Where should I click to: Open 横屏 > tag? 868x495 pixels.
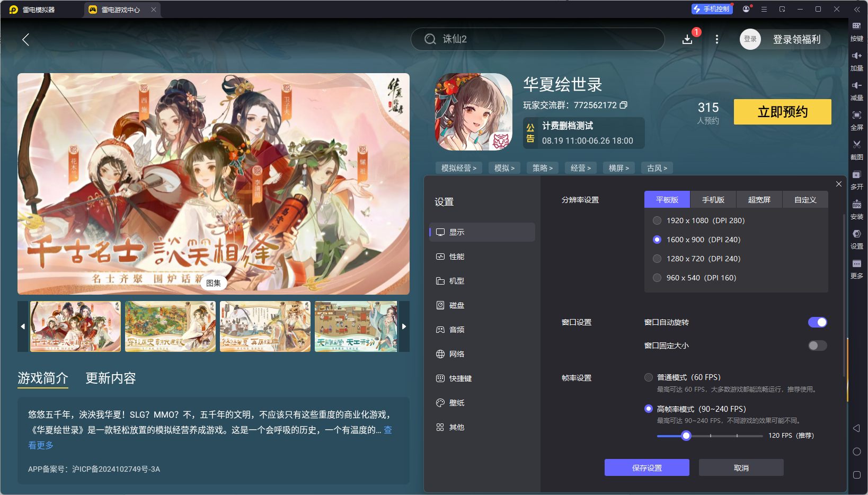click(x=619, y=168)
